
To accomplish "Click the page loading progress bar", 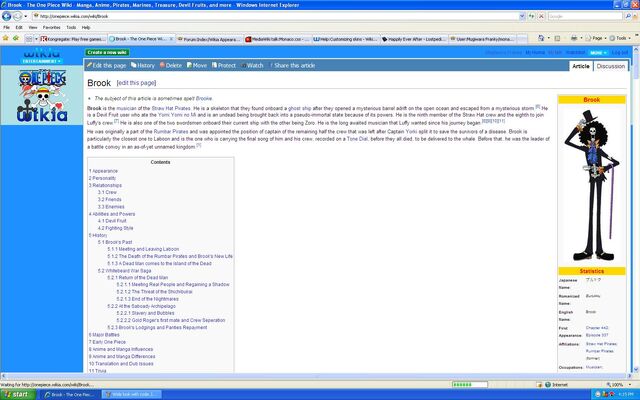I will (x=470, y=384).
